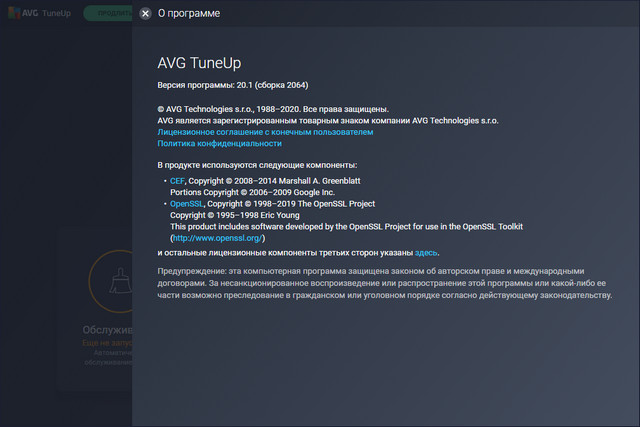Open Лицензионное соглашение с конечным пользователем link
The width and height of the screenshot is (640, 427).
(x=265, y=132)
